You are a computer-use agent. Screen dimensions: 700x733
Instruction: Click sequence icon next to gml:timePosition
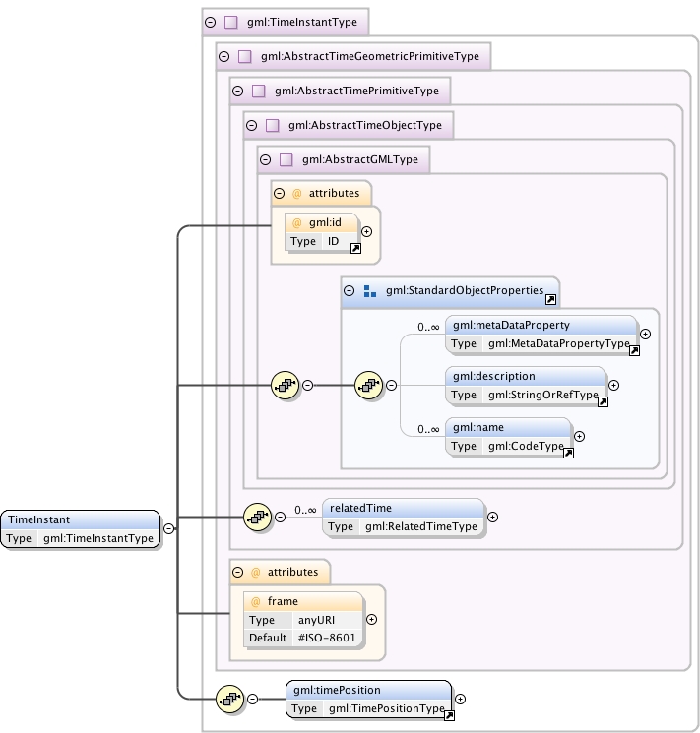[x=229, y=699]
